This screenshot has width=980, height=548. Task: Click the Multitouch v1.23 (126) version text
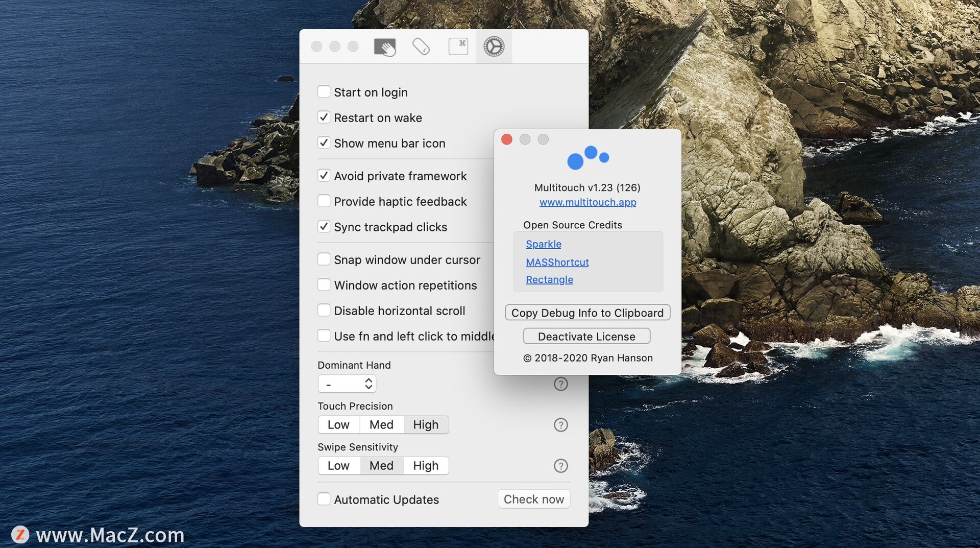587,188
